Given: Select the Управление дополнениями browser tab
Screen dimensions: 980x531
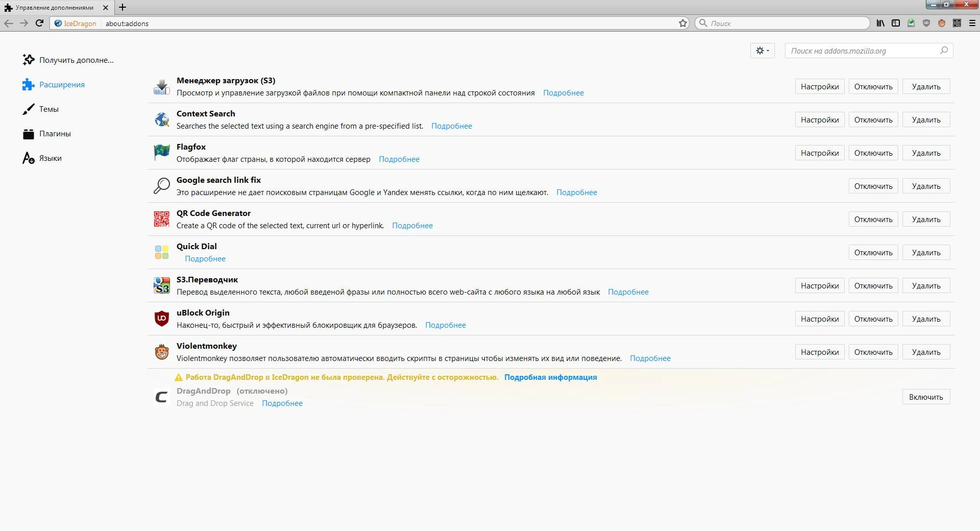Looking at the screenshot, I should click(55, 8).
